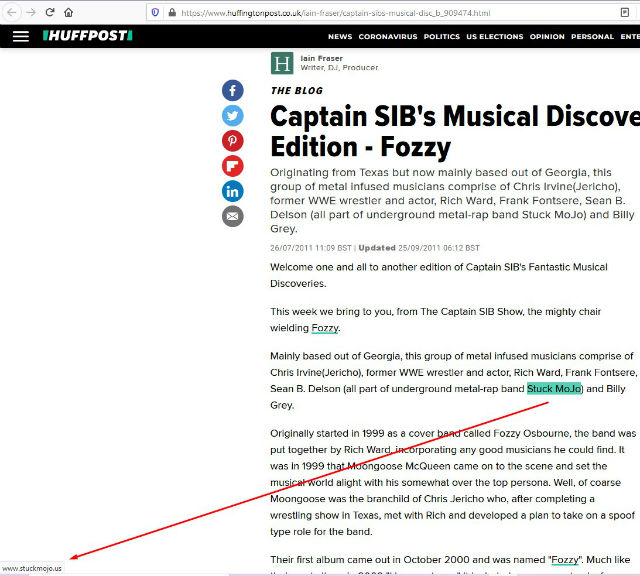
Task: Open the News section
Action: pos(340,37)
